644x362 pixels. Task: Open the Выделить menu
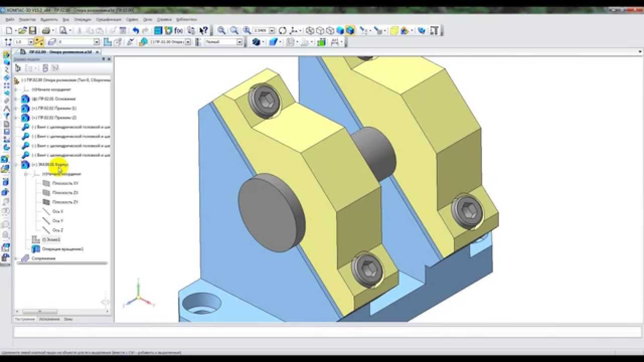49,20
